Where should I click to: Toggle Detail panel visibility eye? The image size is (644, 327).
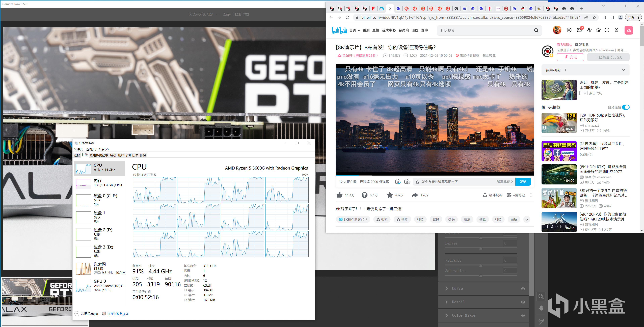coord(523,302)
